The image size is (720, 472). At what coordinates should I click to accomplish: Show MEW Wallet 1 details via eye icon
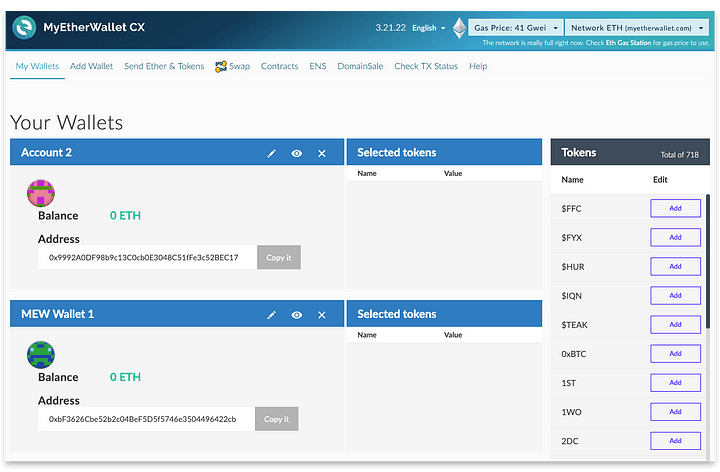[297, 315]
